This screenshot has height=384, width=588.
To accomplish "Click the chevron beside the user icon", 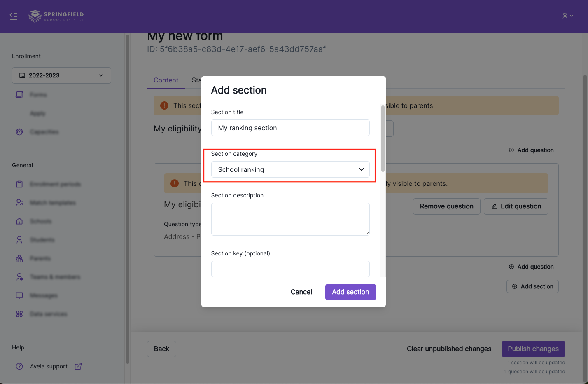I will click(x=572, y=16).
